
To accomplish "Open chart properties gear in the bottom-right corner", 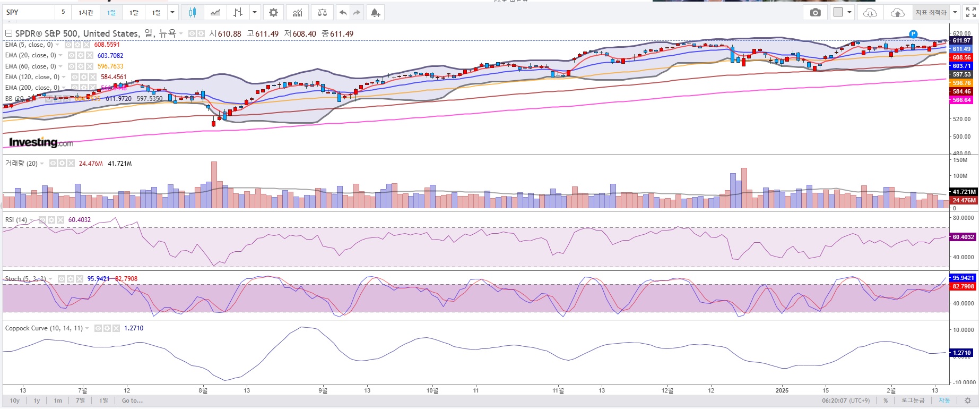I will tap(968, 401).
